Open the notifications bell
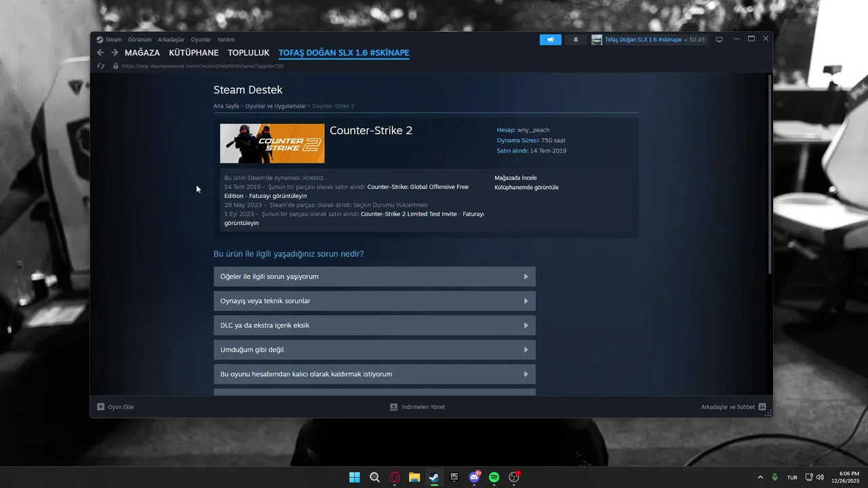Image resolution: width=868 pixels, height=488 pixels. 576,39
